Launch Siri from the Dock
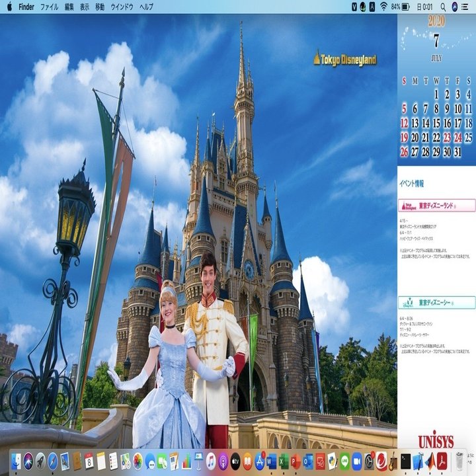 (28, 461)
